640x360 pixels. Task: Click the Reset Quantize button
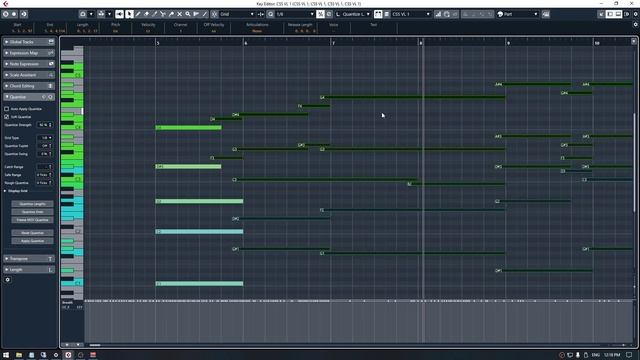tap(32, 233)
